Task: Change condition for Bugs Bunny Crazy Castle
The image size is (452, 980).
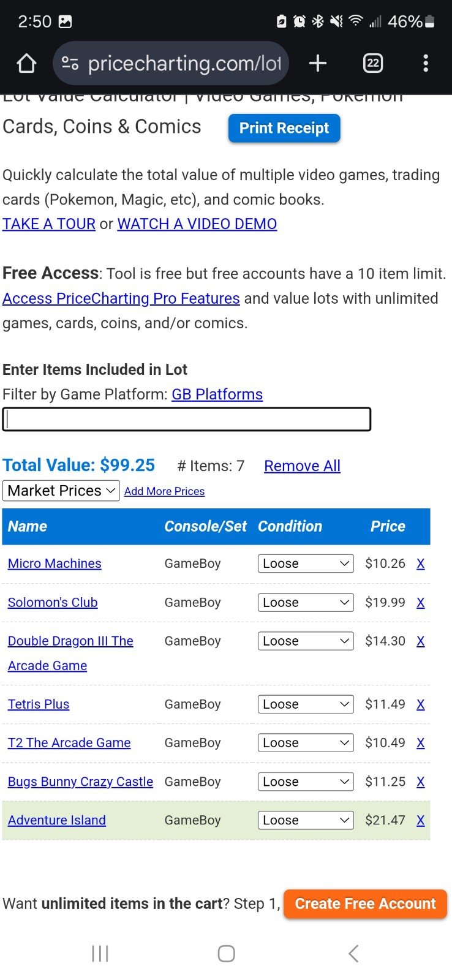Action: (x=305, y=782)
